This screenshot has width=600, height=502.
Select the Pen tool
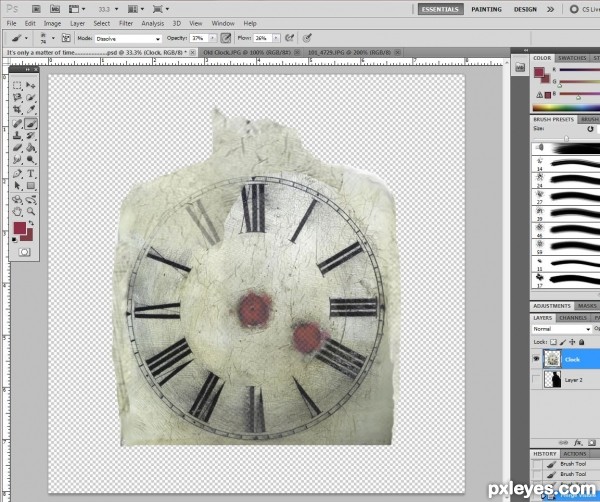coord(17,174)
